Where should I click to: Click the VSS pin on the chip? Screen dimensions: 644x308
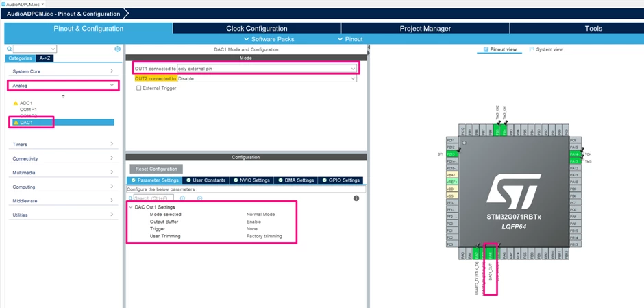[x=451, y=196]
